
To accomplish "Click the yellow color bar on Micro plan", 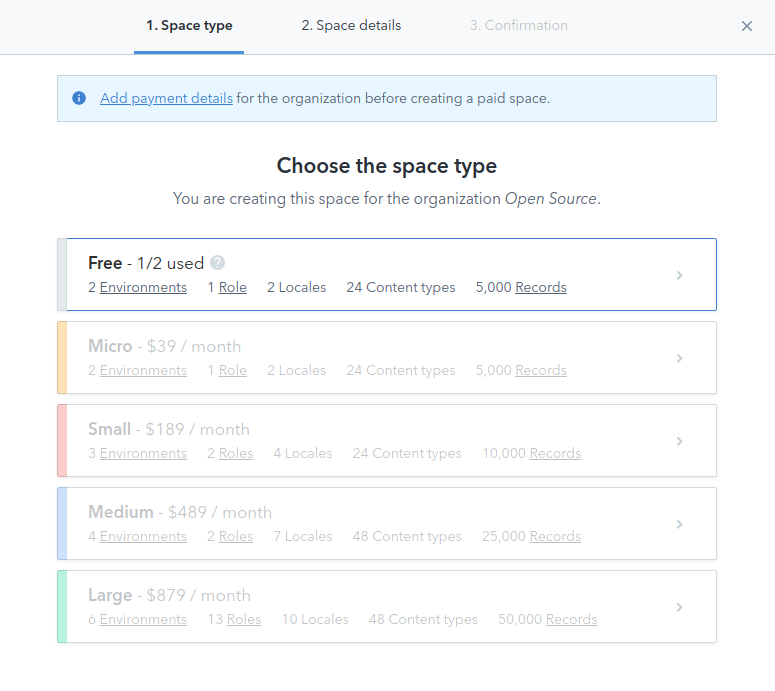I will click(x=62, y=358).
